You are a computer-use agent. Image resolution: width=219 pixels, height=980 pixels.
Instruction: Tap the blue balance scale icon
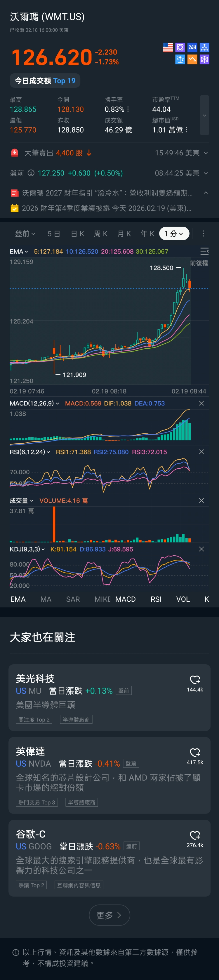point(180,59)
